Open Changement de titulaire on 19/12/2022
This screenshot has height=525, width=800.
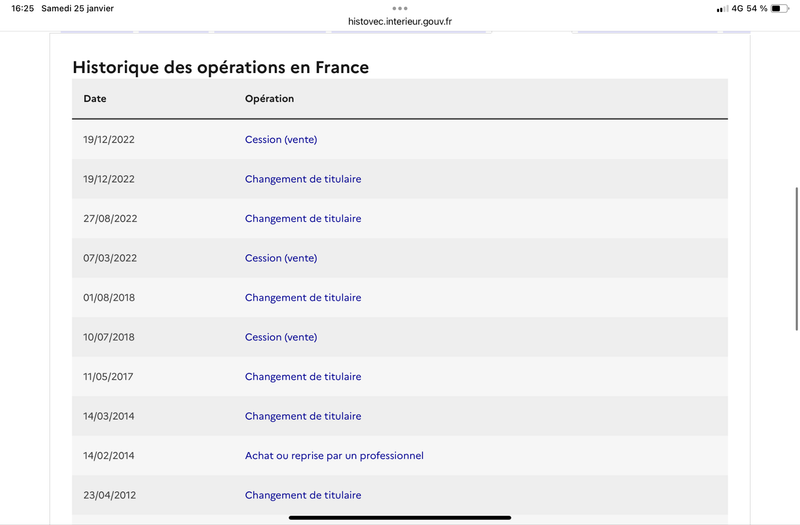tap(303, 179)
